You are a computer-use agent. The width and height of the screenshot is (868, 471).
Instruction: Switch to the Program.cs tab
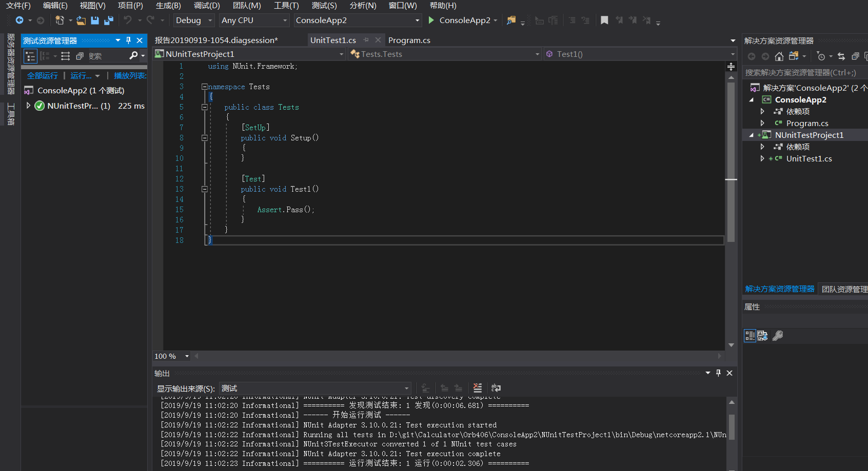pos(409,40)
